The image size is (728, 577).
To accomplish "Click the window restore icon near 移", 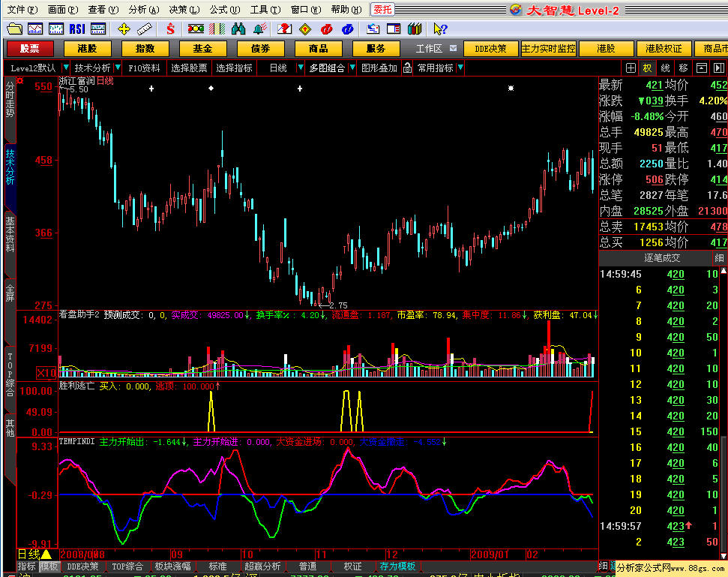I will click(702, 68).
